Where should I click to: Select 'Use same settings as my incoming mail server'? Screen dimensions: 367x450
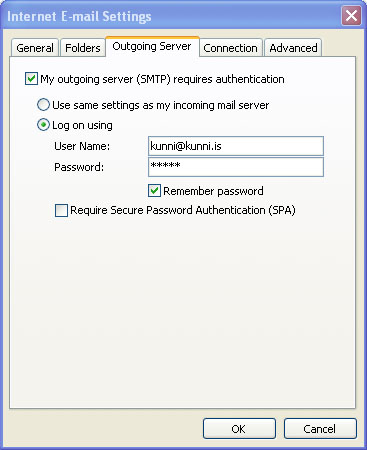coord(43,105)
